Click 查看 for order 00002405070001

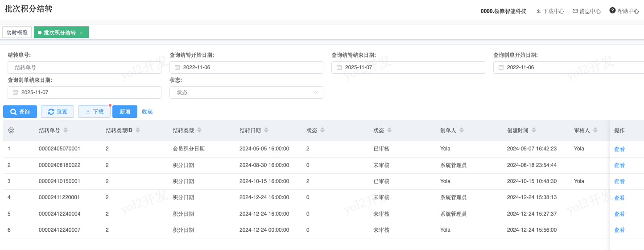tap(619, 149)
